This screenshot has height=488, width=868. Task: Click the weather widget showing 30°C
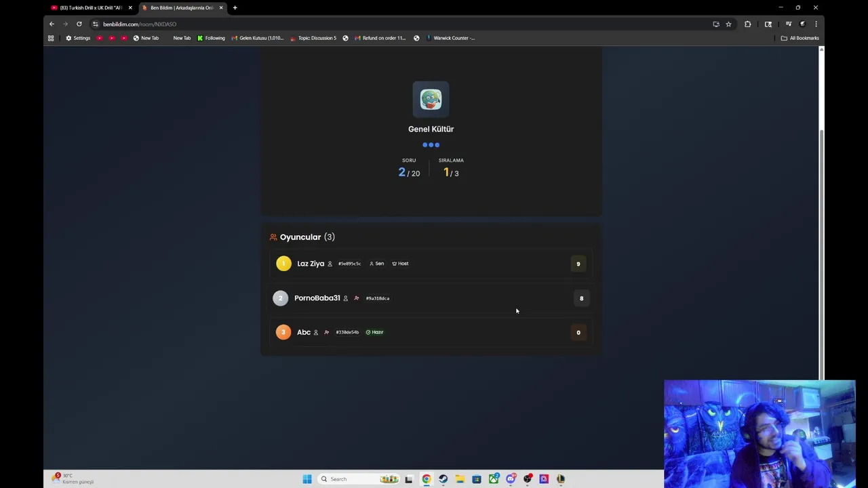point(73,479)
